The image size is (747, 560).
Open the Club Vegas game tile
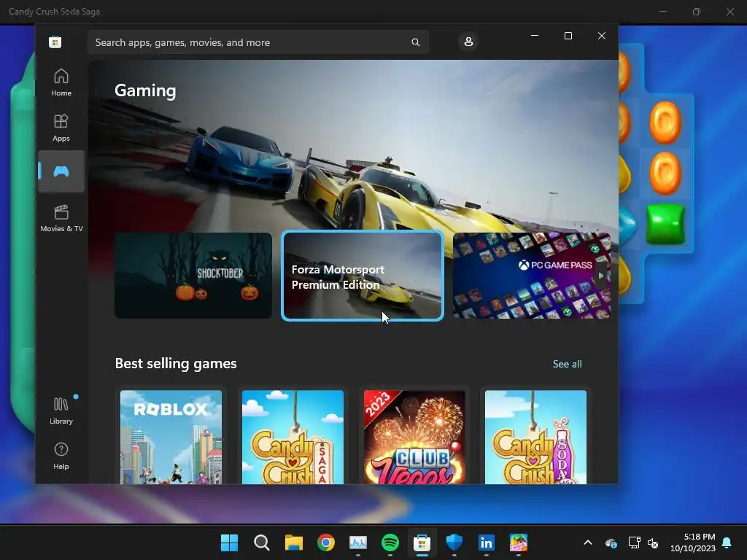tap(414, 437)
